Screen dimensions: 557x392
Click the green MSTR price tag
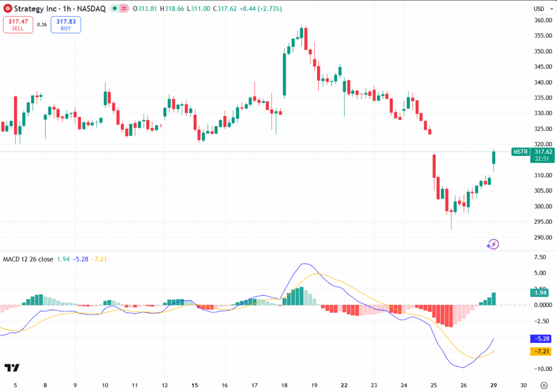pyautogui.click(x=521, y=152)
